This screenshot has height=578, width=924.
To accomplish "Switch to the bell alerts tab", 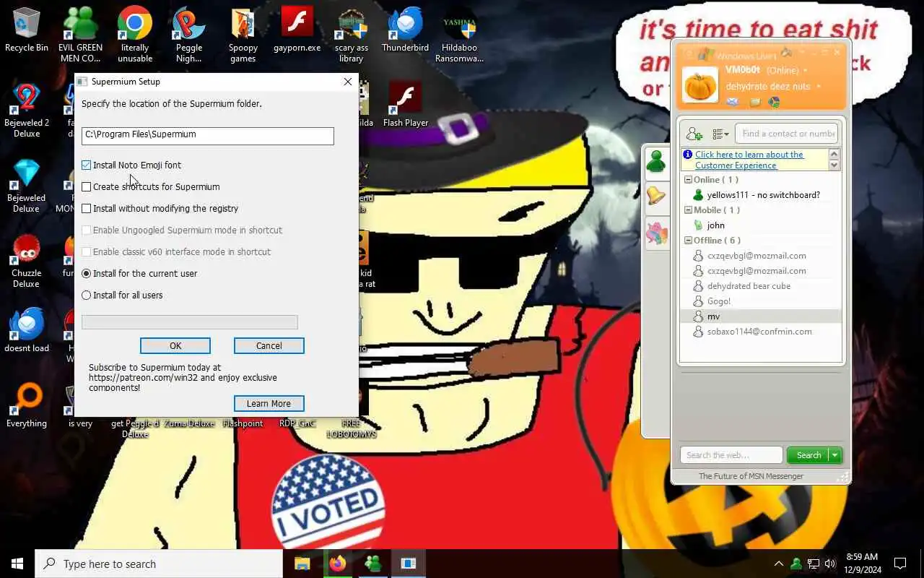I will [x=656, y=196].
